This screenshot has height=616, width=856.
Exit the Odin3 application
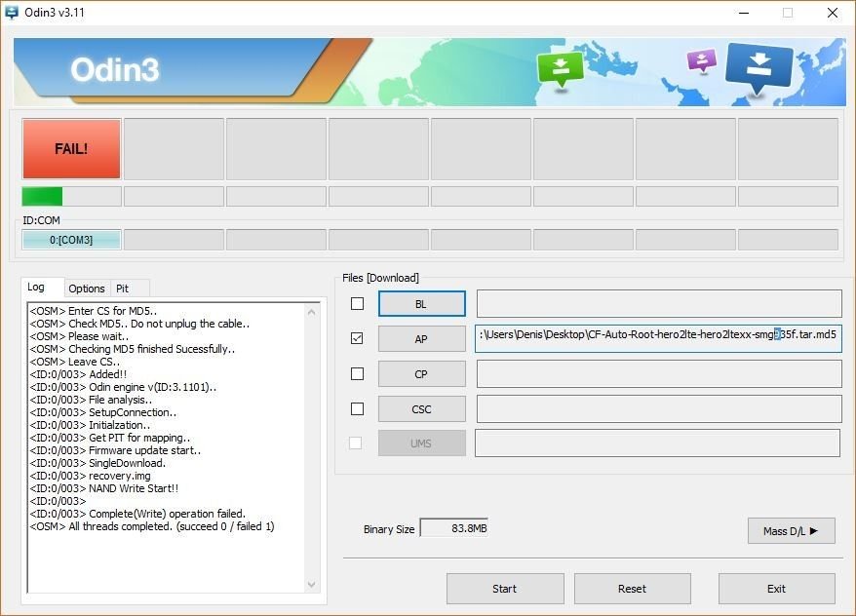click(x=776, y=589)
